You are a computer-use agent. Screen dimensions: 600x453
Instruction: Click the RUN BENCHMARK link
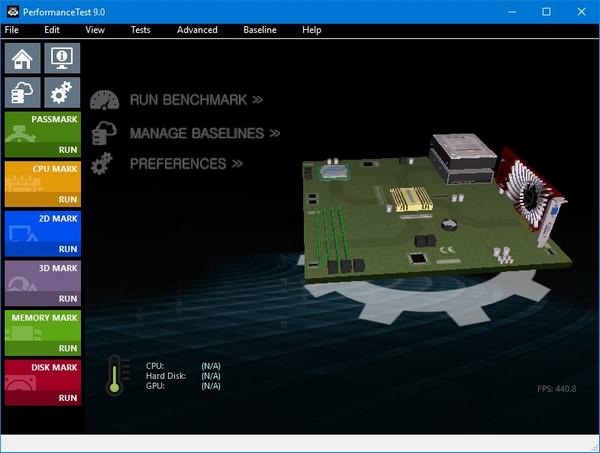point(196,100)
